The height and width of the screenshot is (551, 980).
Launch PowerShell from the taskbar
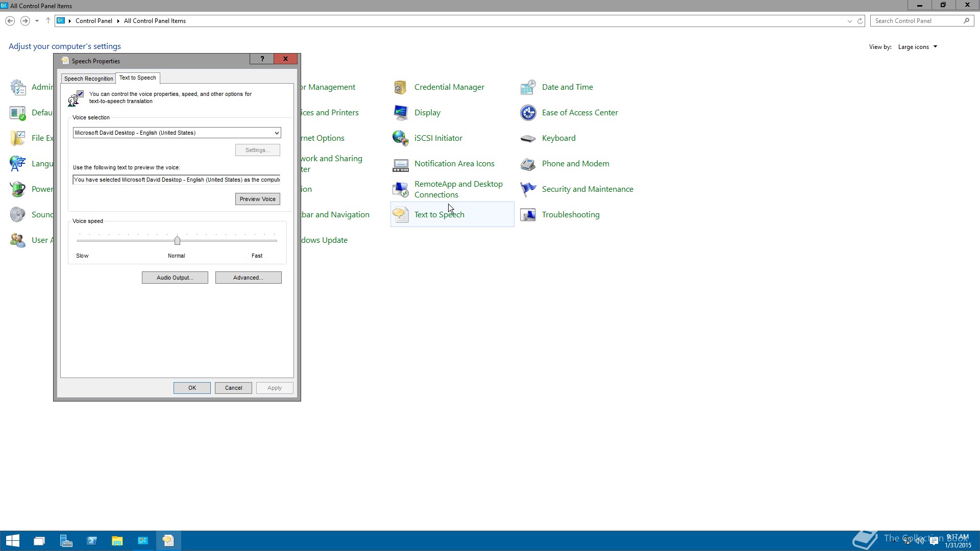92,541
